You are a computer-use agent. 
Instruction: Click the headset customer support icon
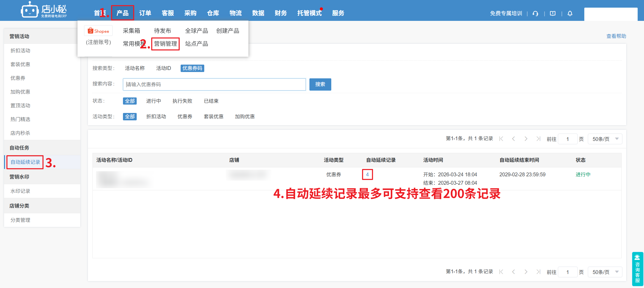pos(535,13)
